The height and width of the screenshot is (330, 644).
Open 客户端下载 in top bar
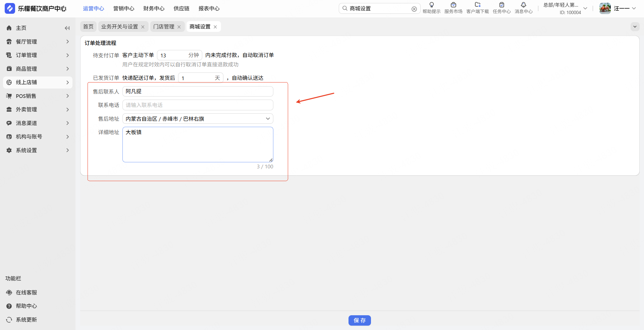pyautogui.click(x=478, y=8)
